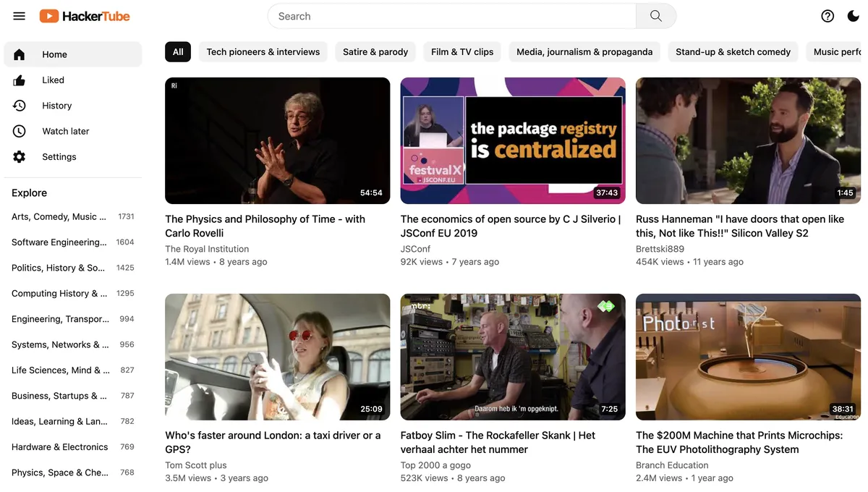Open Ideas, Learning category
Image resolution: width=868 pixels, height=492 pixels.
point(73,421)
